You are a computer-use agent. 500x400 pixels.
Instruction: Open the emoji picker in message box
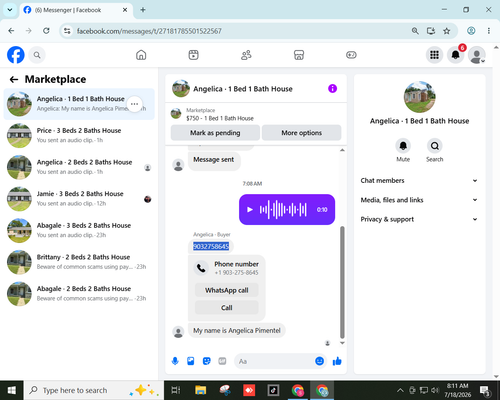(x=319, y=361)
